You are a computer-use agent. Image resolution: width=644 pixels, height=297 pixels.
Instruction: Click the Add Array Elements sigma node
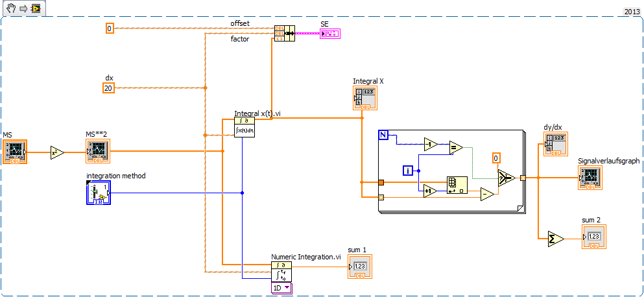click(555, 239)
